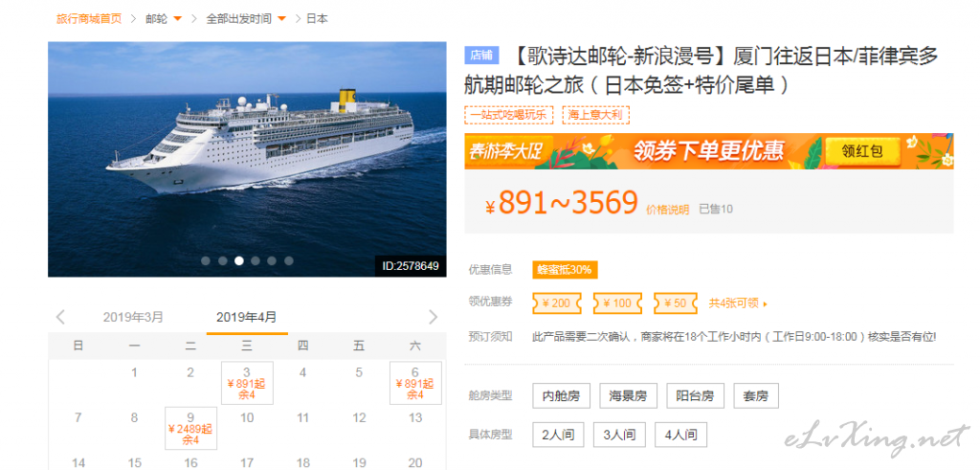Click the 海上意大利 tag

point(595,115)
